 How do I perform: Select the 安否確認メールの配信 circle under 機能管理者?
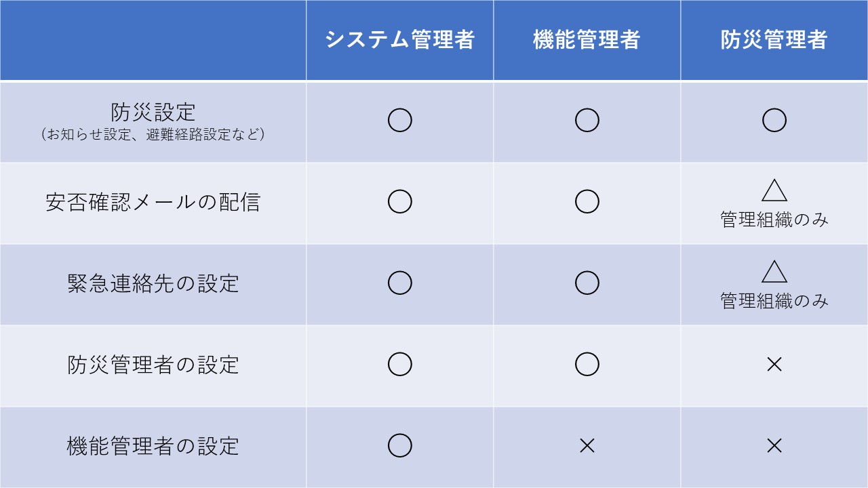click(587, 202)
